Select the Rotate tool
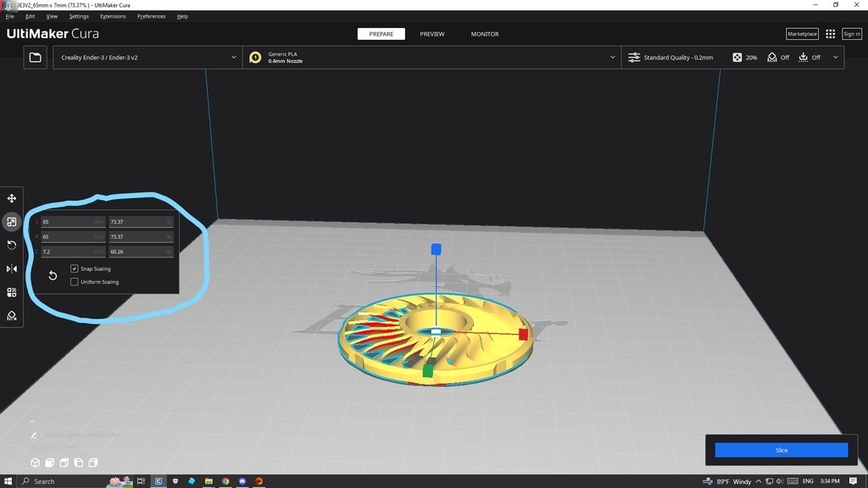 tap(12, 245)
